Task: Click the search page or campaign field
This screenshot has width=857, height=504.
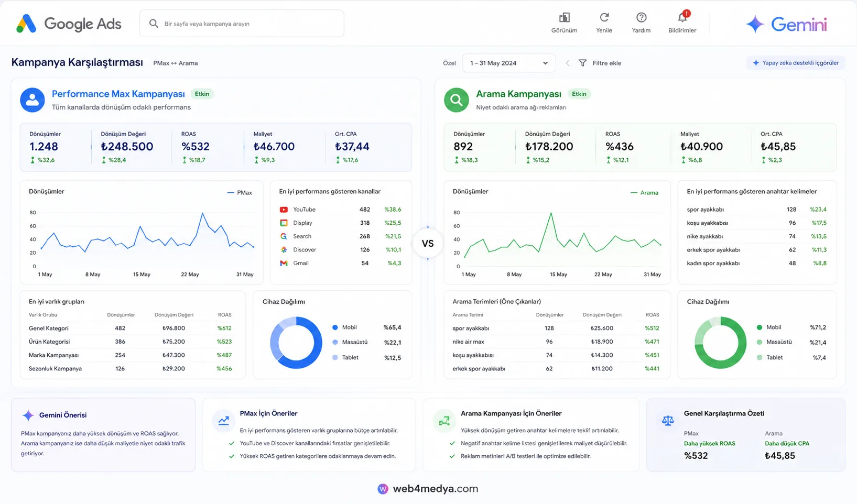Action: (242, 24)
